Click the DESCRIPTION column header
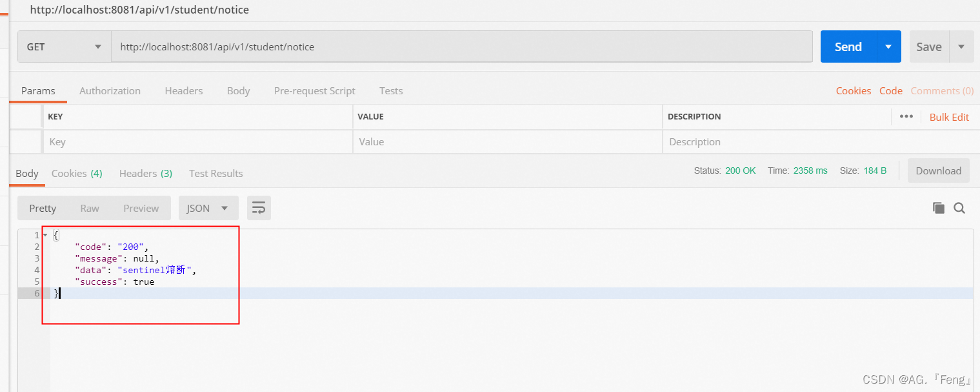Viewport: 980px width, 392px height. (x=694, y=117)
